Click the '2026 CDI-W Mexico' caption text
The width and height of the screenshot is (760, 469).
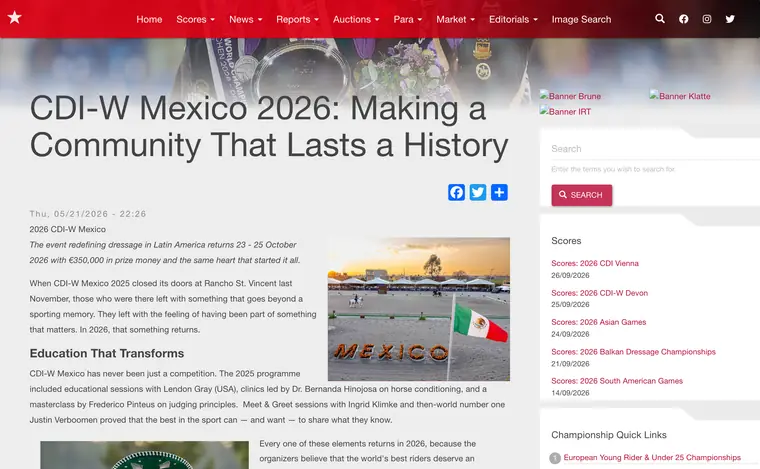tap(67, 229)
